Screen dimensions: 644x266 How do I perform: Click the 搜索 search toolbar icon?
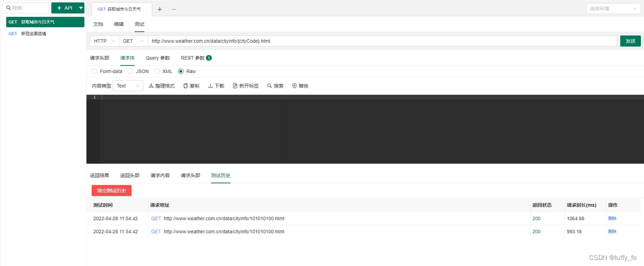coord(270,86)
